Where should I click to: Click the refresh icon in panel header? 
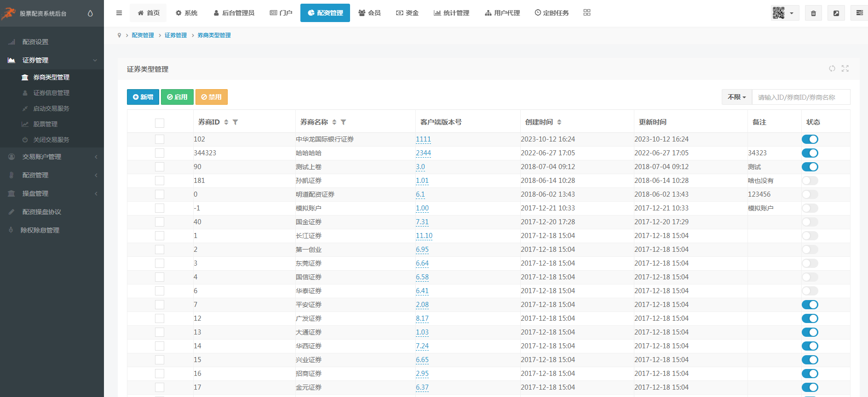click(832, 68)
